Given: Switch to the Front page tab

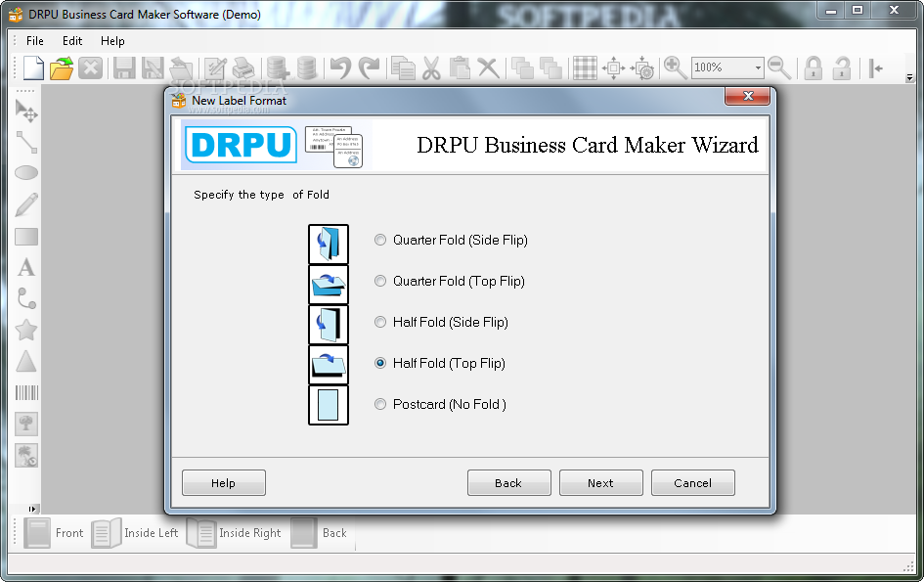Looking at the screenshot, I should [54, 533].
